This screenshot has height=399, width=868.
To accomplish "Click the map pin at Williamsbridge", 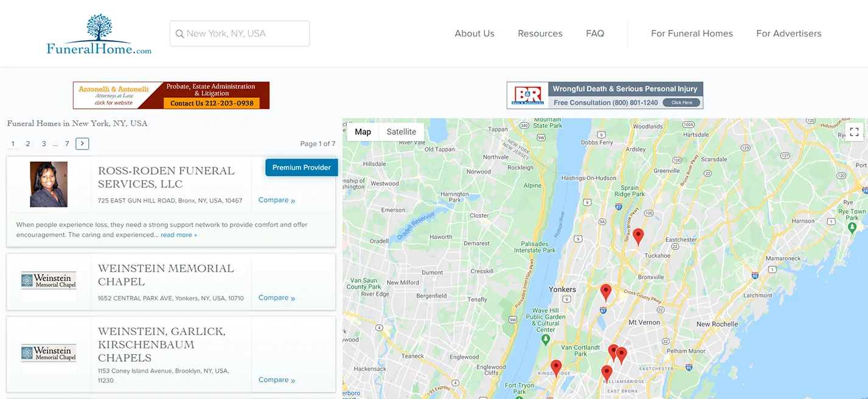I will click(x=606, y=373).
